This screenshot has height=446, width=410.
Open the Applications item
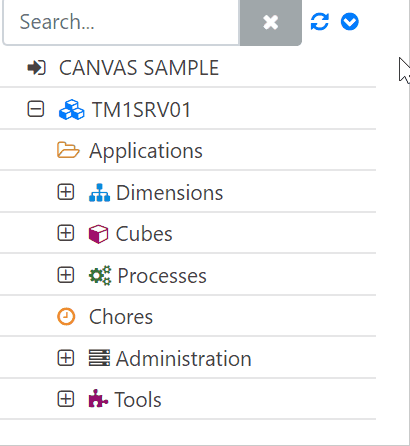pos(146,151)
